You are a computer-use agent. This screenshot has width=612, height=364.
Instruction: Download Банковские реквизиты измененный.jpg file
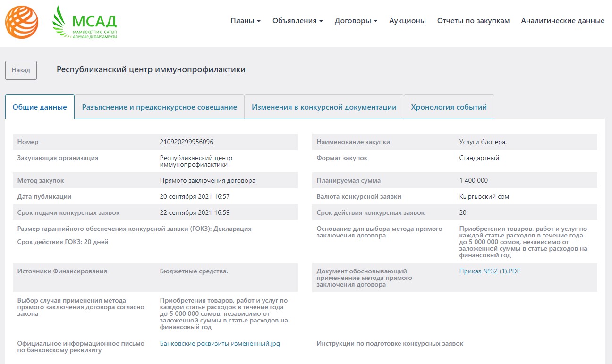[220, 344]
